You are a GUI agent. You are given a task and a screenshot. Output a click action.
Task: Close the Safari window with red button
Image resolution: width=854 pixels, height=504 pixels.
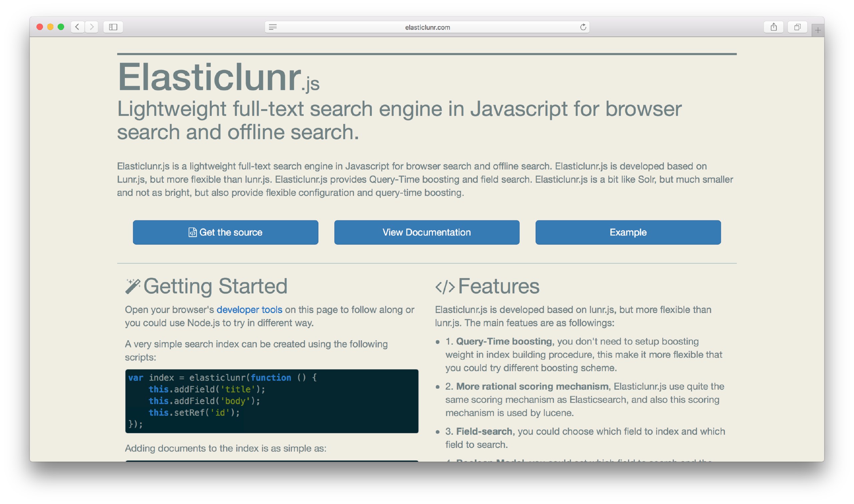click(x=39, y=27)
